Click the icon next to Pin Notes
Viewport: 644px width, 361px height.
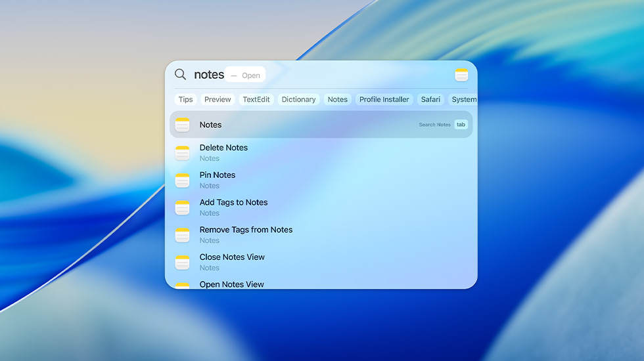pyautogui.click(x=183, y=180)
